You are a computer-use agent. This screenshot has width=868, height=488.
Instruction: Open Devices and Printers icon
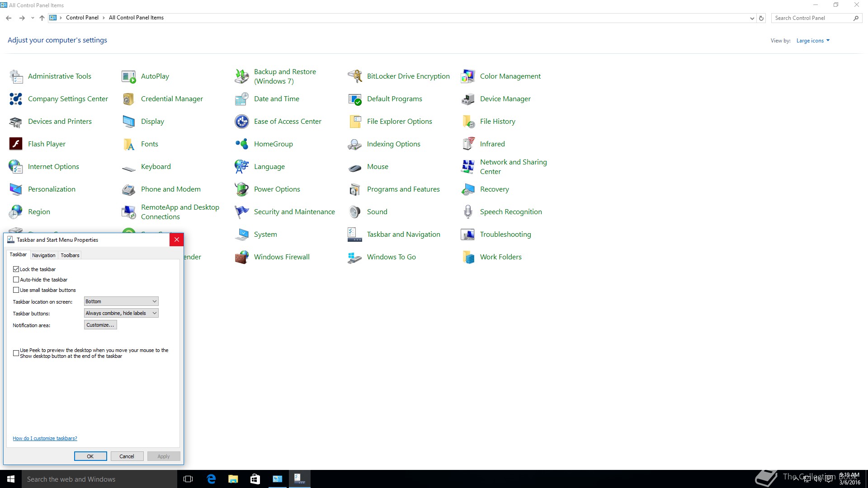click(x=16, y=122)
